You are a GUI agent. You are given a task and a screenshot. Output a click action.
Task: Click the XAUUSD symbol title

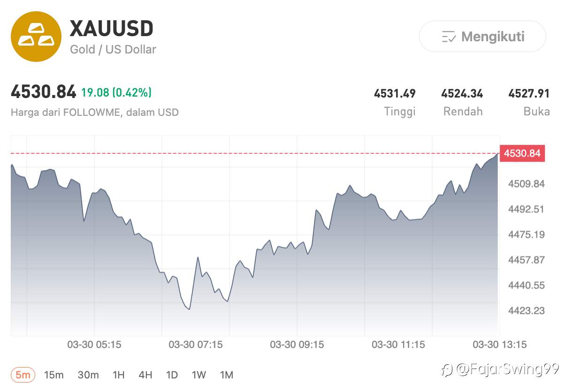point(112,29)
